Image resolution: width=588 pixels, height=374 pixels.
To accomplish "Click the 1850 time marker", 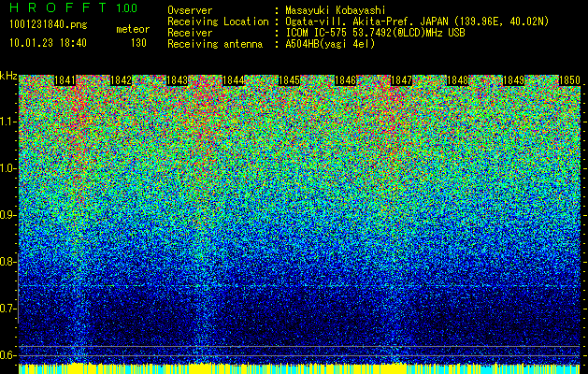I will (569, 80).
